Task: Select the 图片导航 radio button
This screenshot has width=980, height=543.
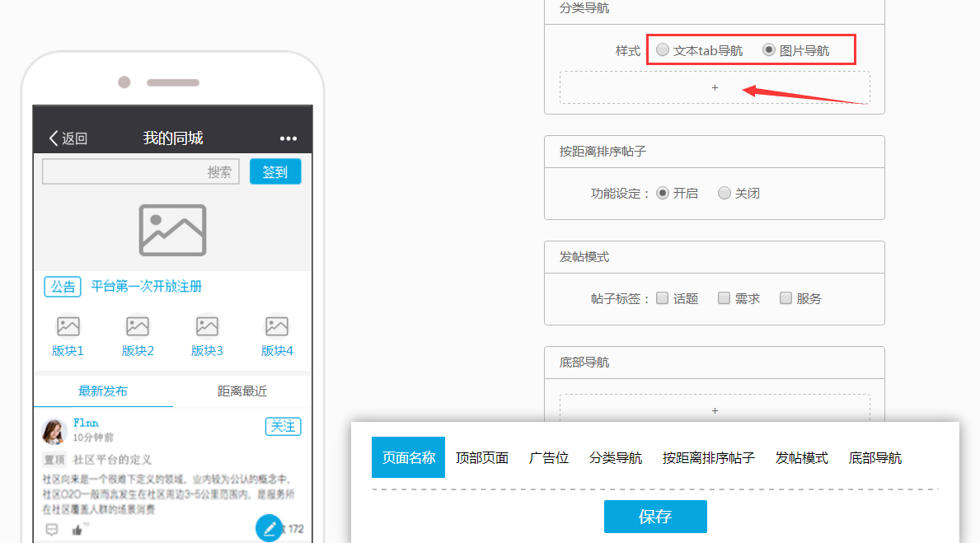Action: [x=769, y=50]
